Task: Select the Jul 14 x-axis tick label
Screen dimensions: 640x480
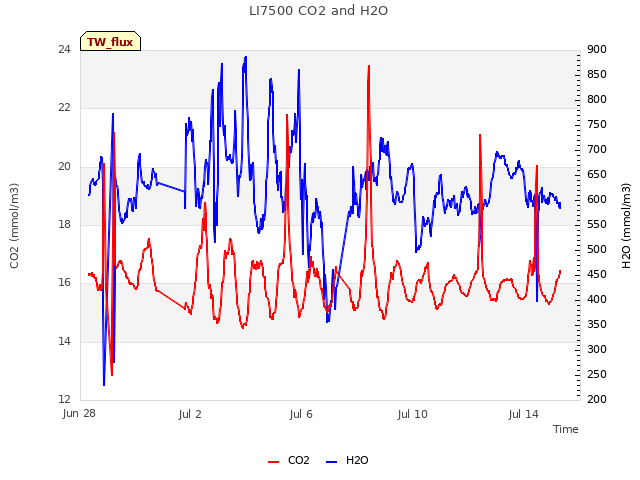Action: 523,414
